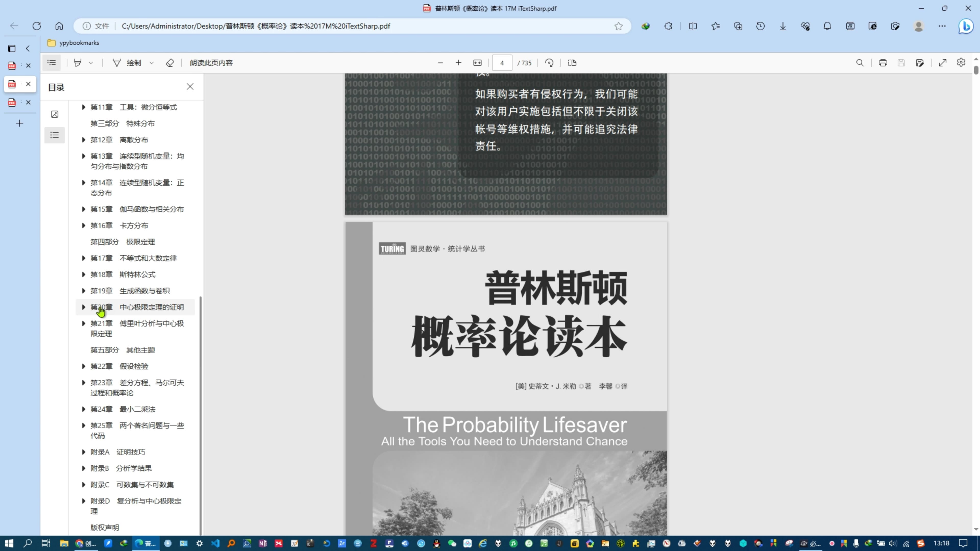Open the Bing Copilot sidebar
The width and height of the screenshot is (980, 551).
pyautogui.click(x=966, y=26)
